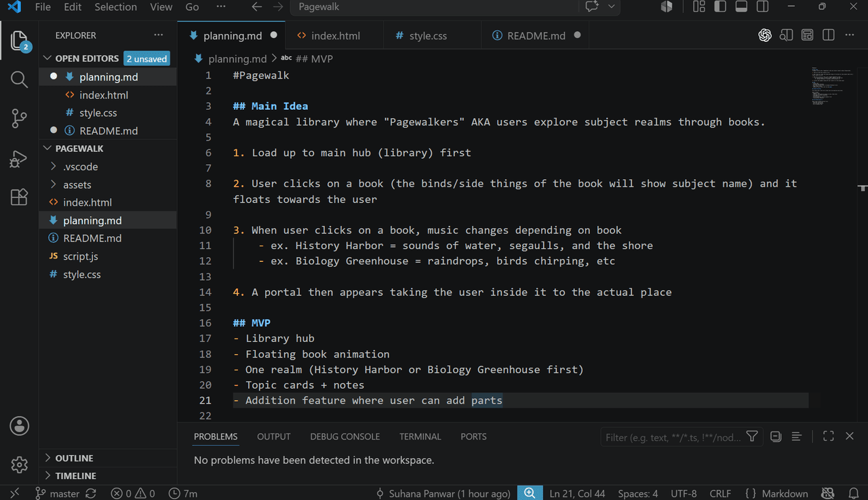
Task: Click CRLF end of line setting
Action: pyautogui.click(x=720, y=493)
